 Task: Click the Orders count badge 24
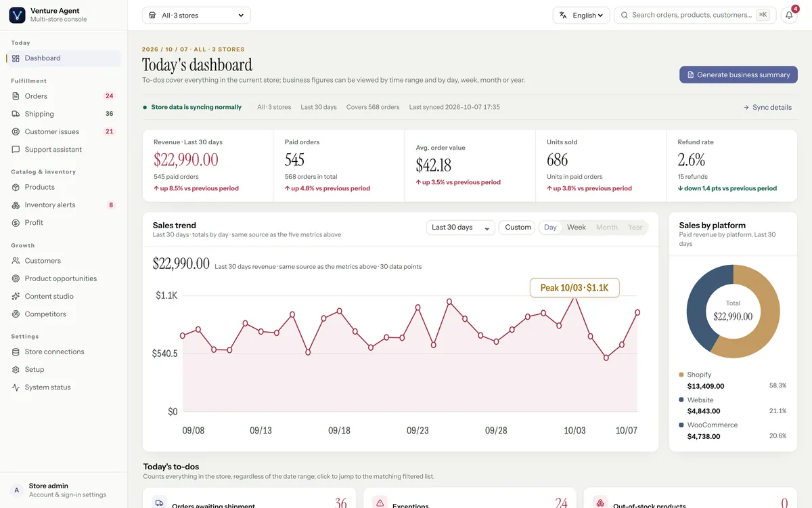tap(109, 96)
